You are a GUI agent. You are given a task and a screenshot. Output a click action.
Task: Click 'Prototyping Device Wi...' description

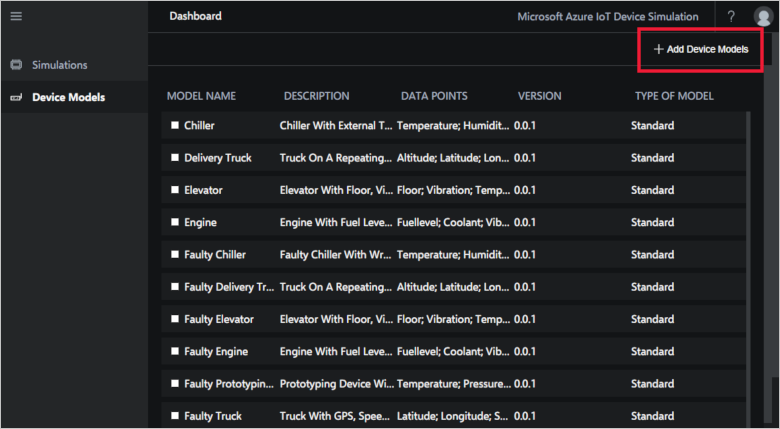pyautogui.click(x=337, y=384)
